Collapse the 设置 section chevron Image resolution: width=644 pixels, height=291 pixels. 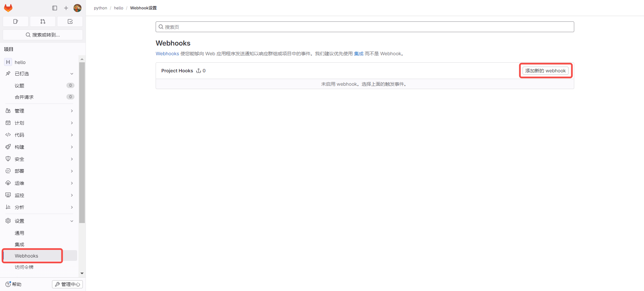(72, 221)
